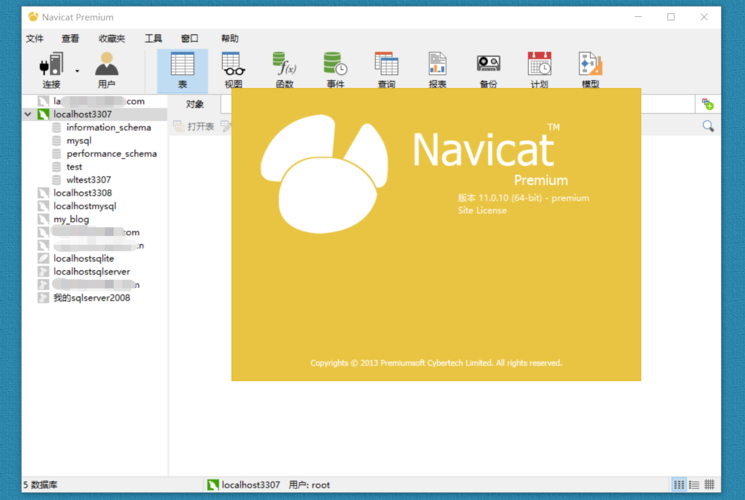Screen dimensions: 745x500
Task: Click the '用户: root' status bar text
Action: (309, 485)
